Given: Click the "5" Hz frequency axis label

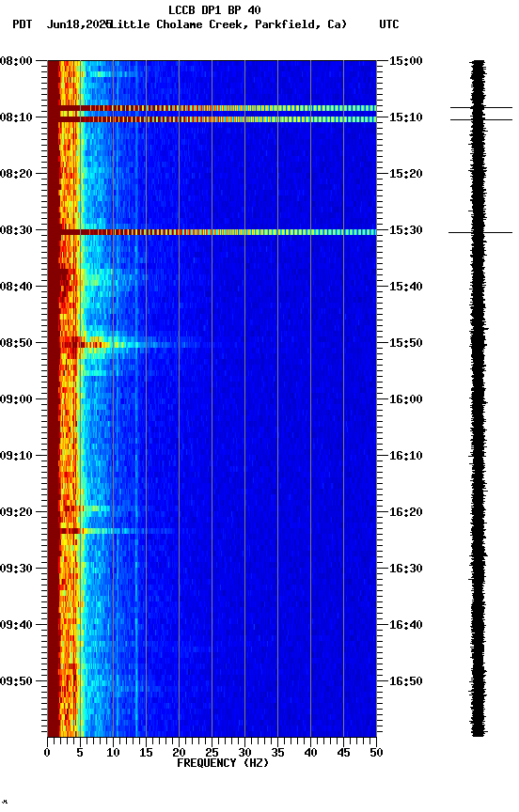Looking at the screenshot, I should (x=80, y=753).
